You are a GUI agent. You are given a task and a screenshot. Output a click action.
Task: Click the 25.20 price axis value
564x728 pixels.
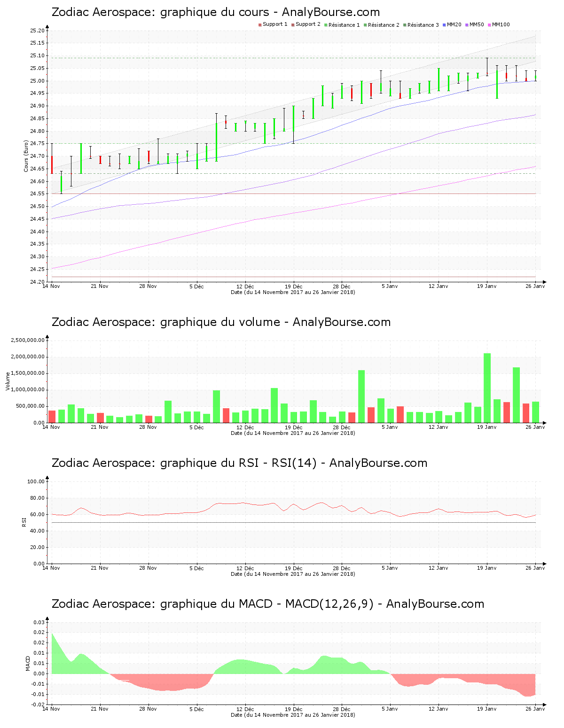(x=37, y=31)
